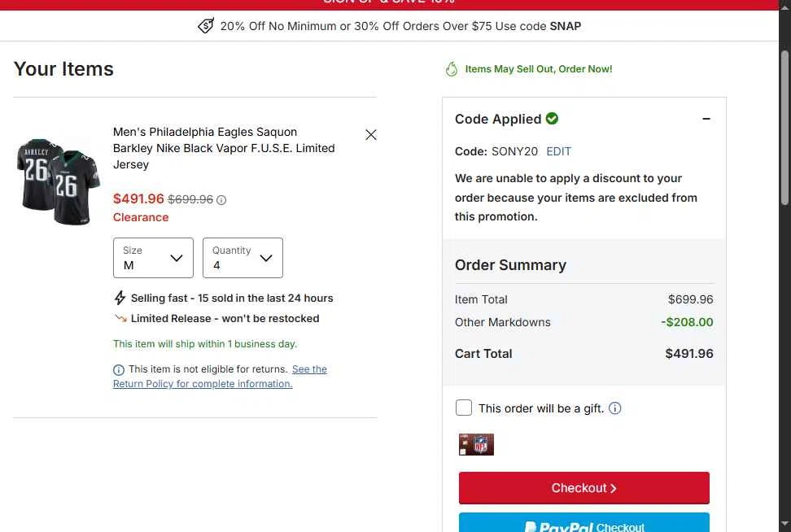Click the gift order info icon
The width and height of the screenshot is (791, 532).
pos(615,408)
